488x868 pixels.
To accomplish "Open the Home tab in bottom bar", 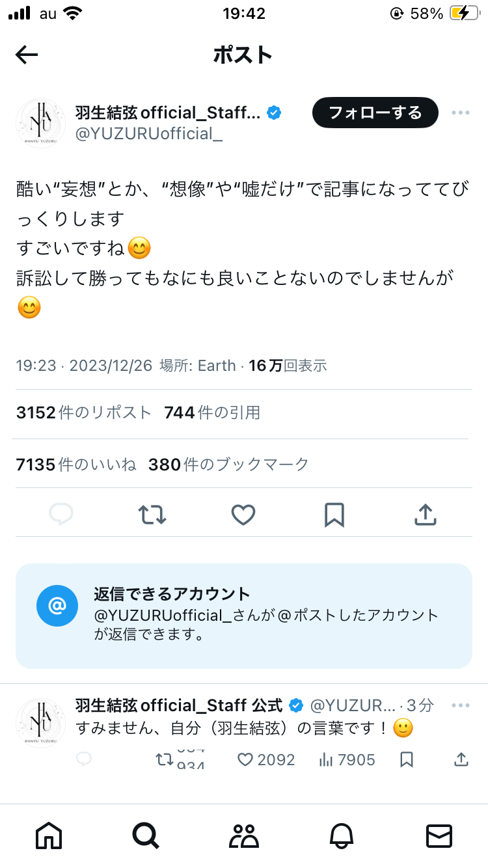I will [x=49, y=835].
